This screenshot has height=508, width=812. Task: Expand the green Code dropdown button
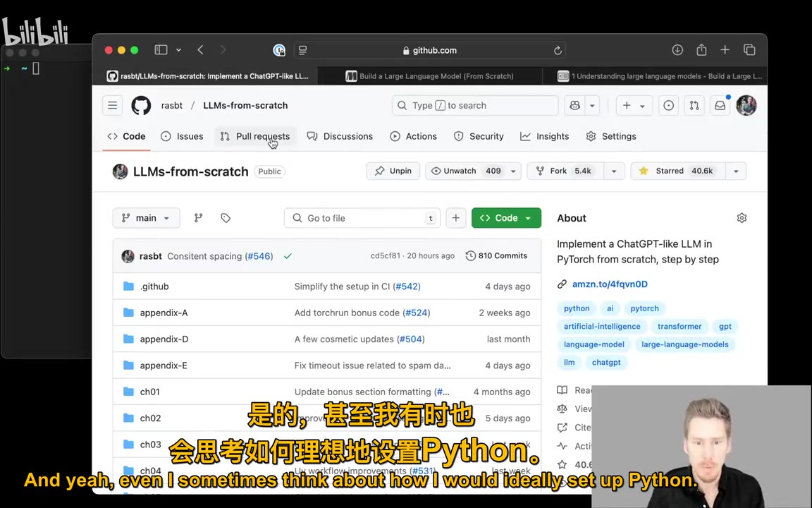(506, 218)
